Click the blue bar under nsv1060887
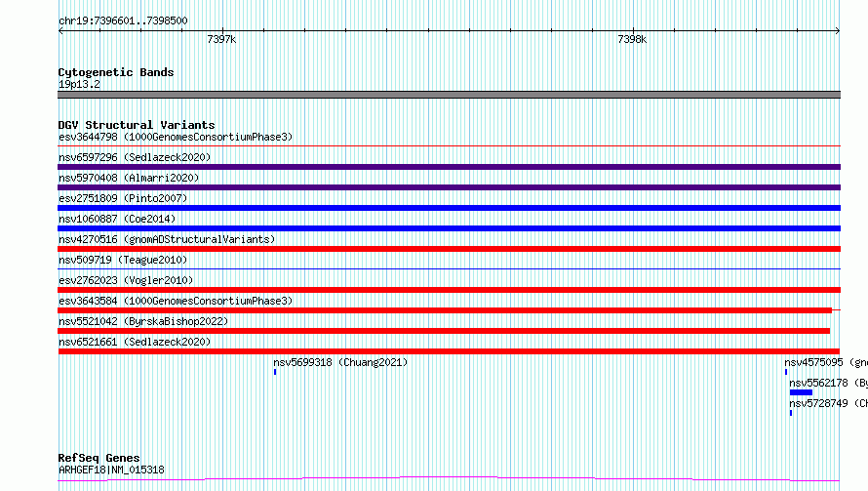The height and width of the screenshot is (491, 868). point(449,228)
